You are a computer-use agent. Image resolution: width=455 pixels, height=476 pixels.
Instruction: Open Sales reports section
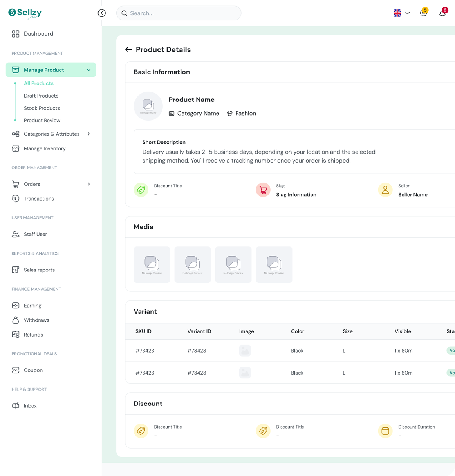coord(39,270)
